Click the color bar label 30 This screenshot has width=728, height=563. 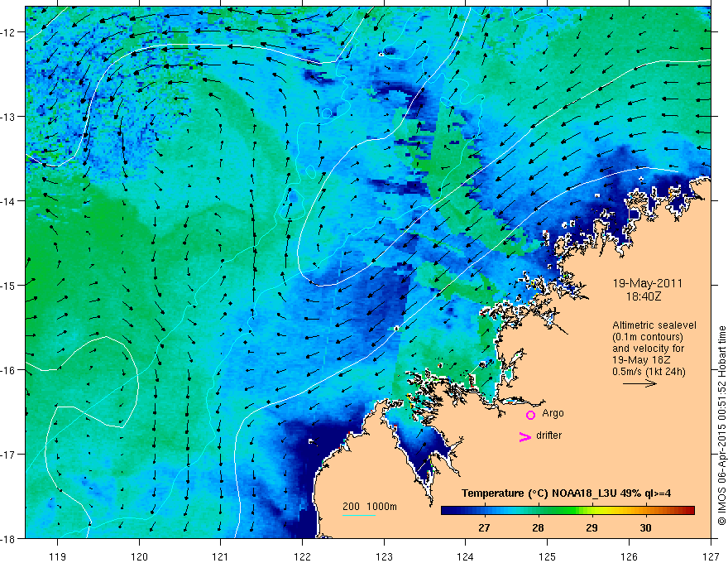pyautogui.click(x=645, y=527)
